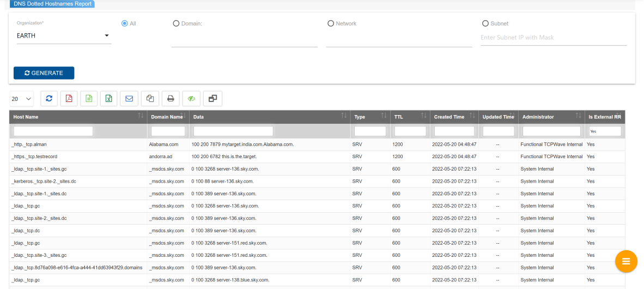Viewport: 644px width, 289px height.
Task: Click the TTL column filter box
Action: click(x=410, y=131)
